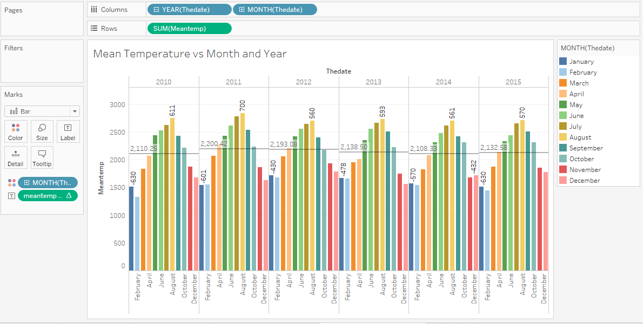This screenshot has width=644, height=324.
Task: Expand the MONTH pill on the Marks card
Action: 26,183
